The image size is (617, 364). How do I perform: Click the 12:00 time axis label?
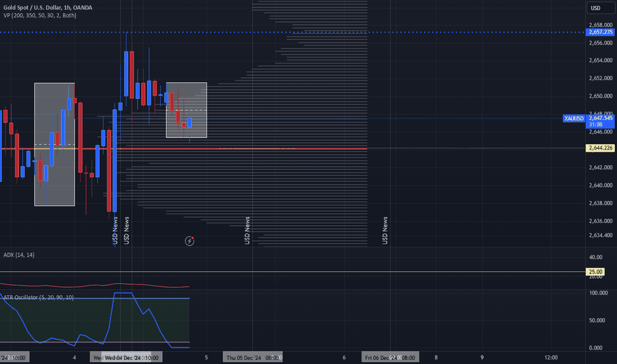[x=551, y=357]
